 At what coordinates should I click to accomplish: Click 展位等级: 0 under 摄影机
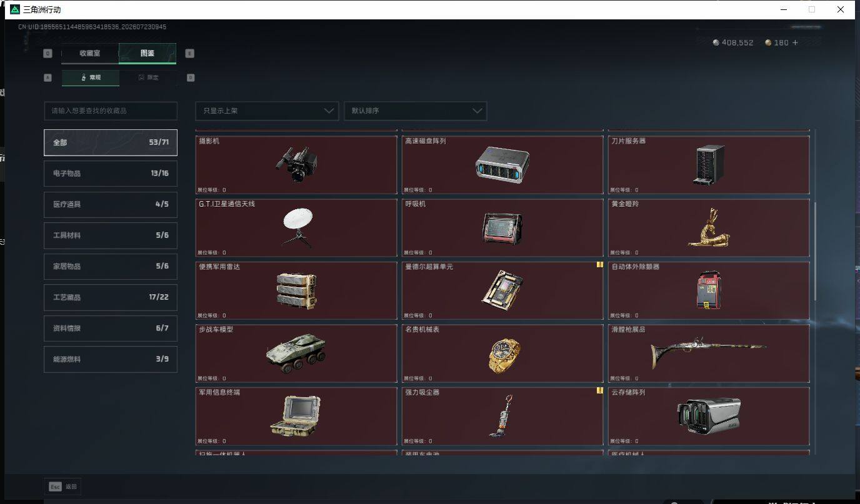click(212, 190)
